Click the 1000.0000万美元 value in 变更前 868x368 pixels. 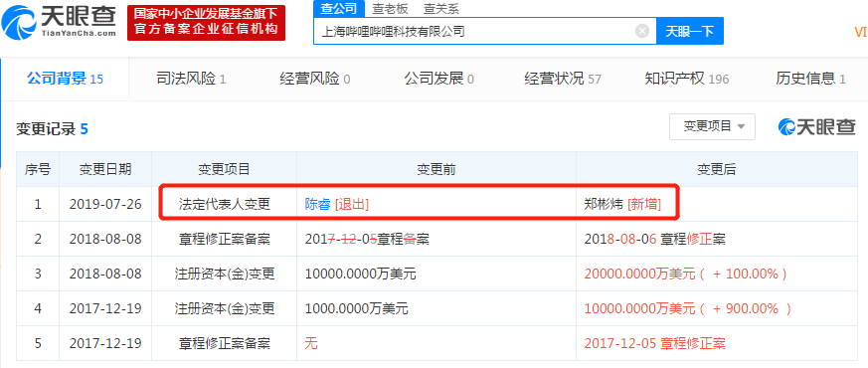click(x=357, y=308)
